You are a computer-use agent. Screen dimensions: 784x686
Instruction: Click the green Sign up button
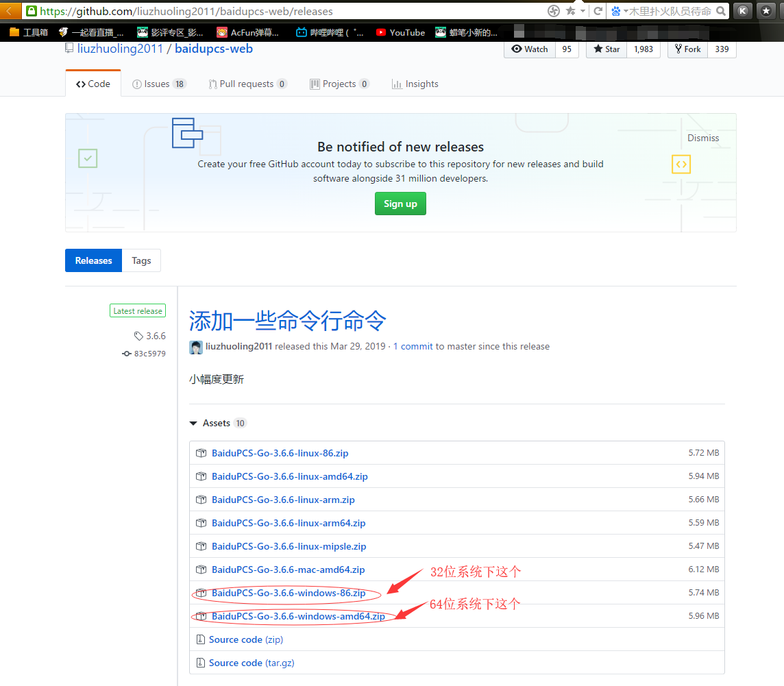400,204
